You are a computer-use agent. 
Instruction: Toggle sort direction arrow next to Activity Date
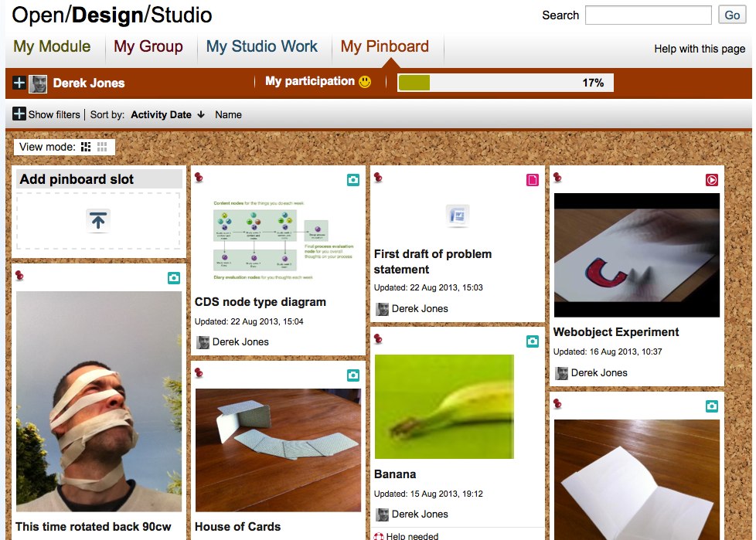[201, 114]
